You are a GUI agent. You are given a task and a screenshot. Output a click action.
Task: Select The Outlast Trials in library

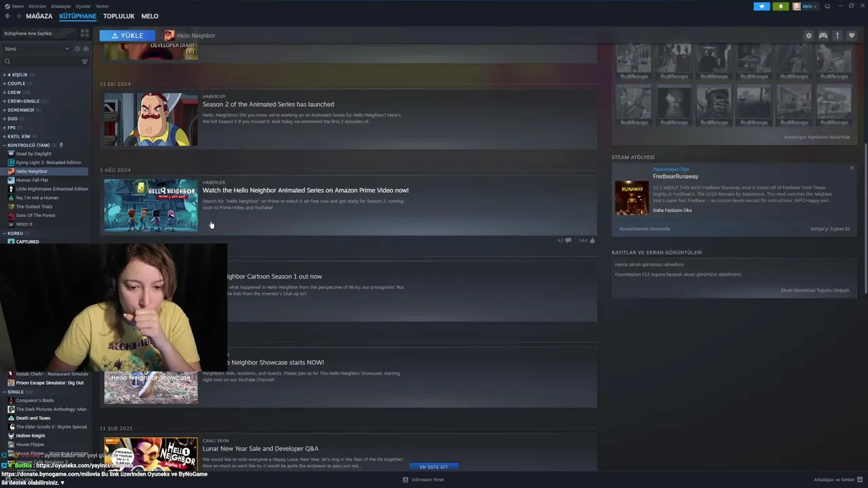pos(34,207)
